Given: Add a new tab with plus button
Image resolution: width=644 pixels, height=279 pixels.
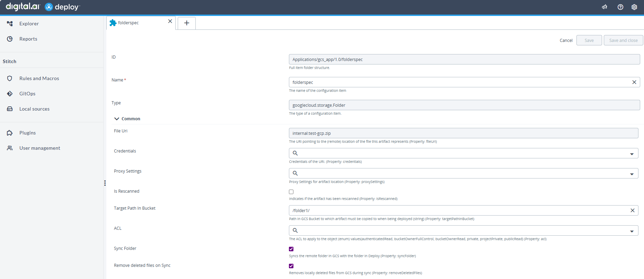Looking at the screenshot, I should (x=187, y=23).
